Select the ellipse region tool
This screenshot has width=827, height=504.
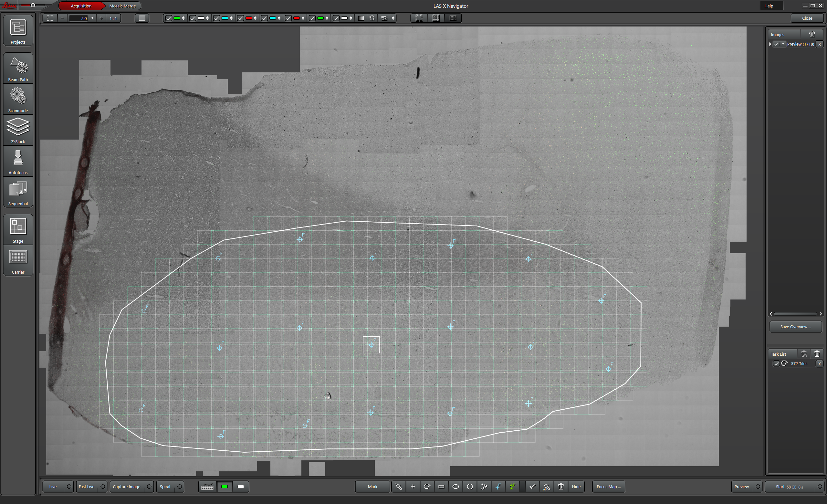pos(455,486)
